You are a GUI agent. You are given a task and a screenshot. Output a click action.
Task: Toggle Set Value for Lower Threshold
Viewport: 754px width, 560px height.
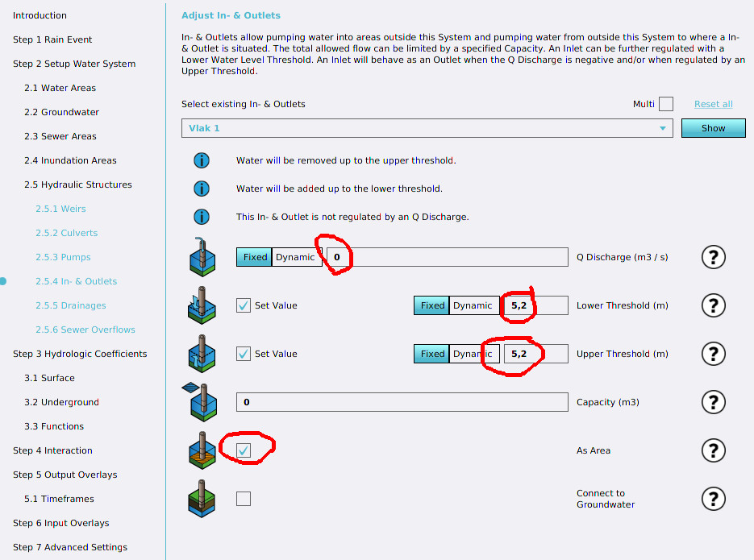[x=244, y=305]
